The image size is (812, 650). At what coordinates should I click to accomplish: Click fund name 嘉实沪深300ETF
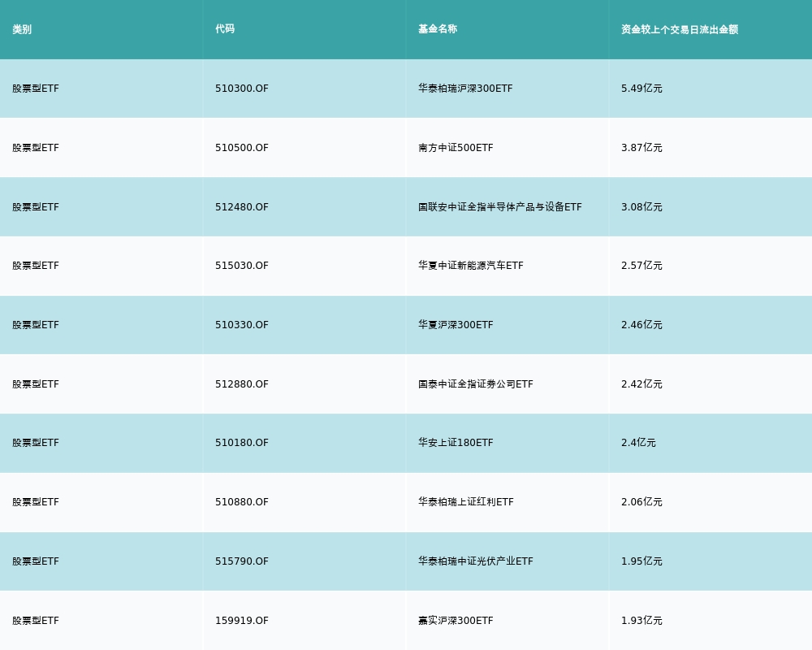pos(456,621)
